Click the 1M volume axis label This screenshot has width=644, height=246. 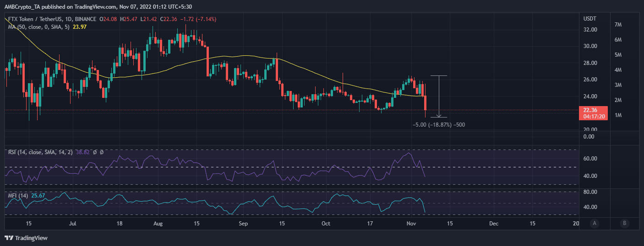pos(617,115)
